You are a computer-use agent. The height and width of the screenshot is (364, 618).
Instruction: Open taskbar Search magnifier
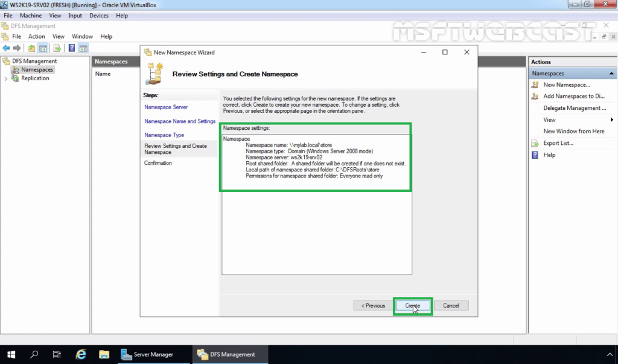pyautogui.click(x=34, y=354)
